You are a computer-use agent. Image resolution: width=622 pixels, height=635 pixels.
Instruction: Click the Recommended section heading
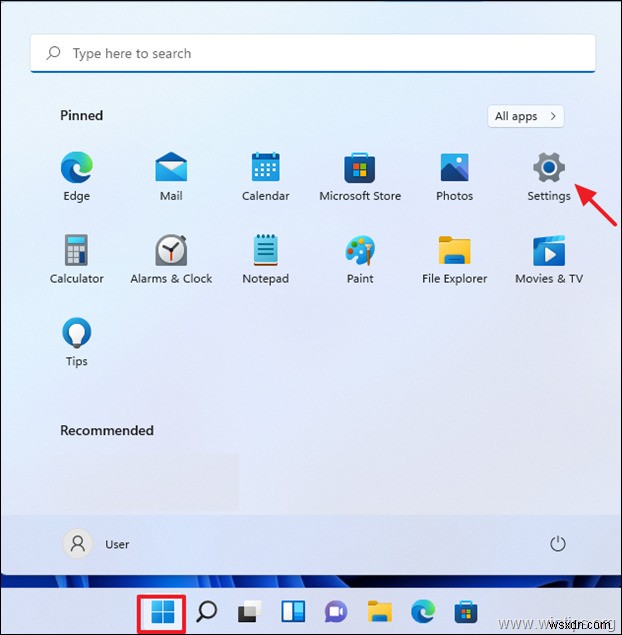[107, 430]
